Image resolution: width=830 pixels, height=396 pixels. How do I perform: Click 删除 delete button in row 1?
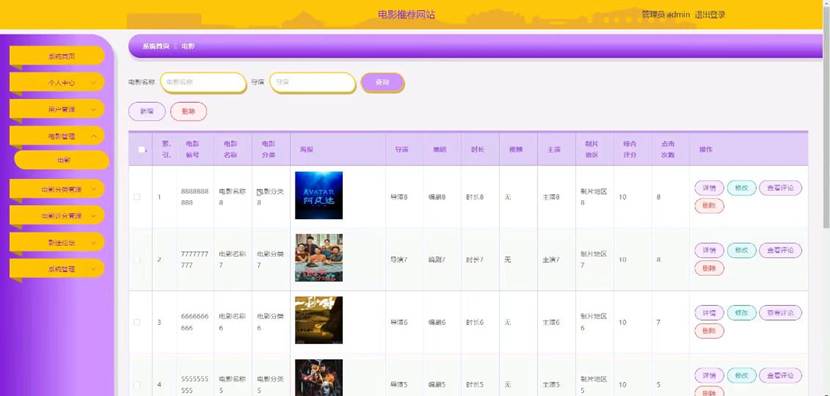(x=709, y=206)
